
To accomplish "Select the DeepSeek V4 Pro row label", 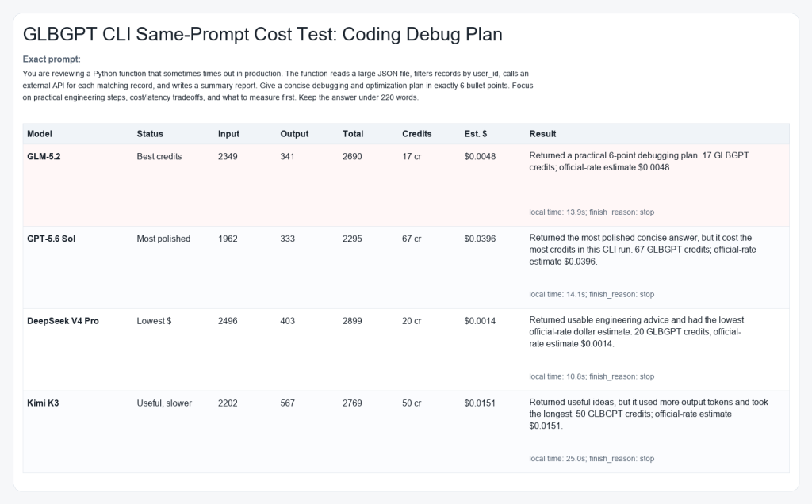I will 63,321.
